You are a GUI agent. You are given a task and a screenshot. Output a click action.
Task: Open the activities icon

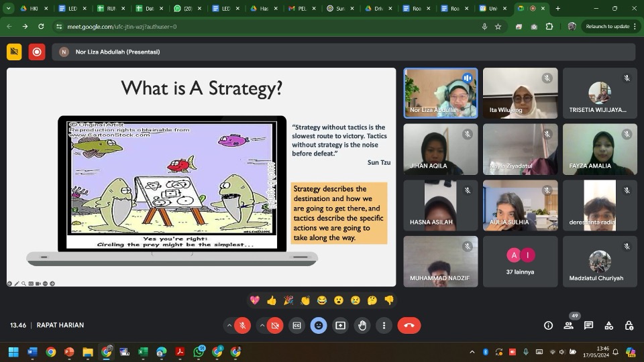coord(608,326)
